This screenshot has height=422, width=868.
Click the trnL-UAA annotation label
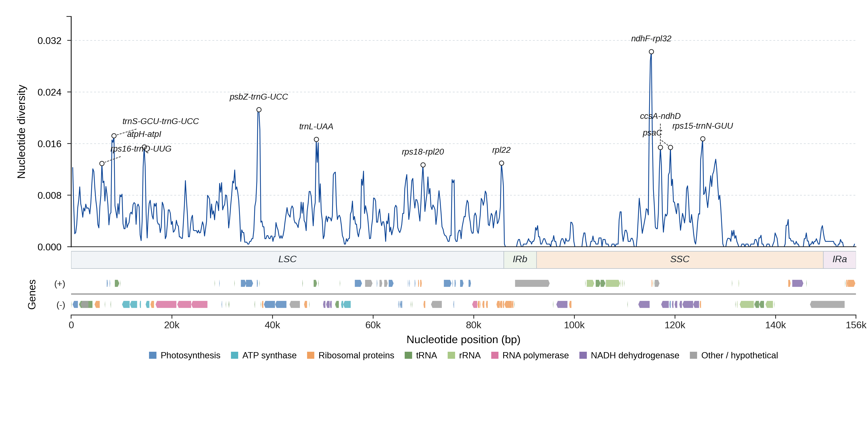tap(316, 127)
